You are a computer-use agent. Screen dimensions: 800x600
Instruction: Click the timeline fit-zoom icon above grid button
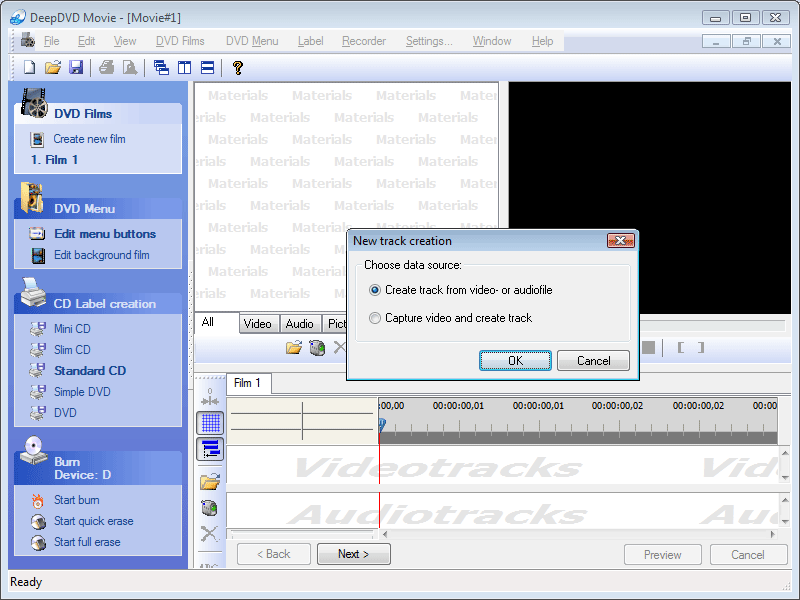point(210,397)
